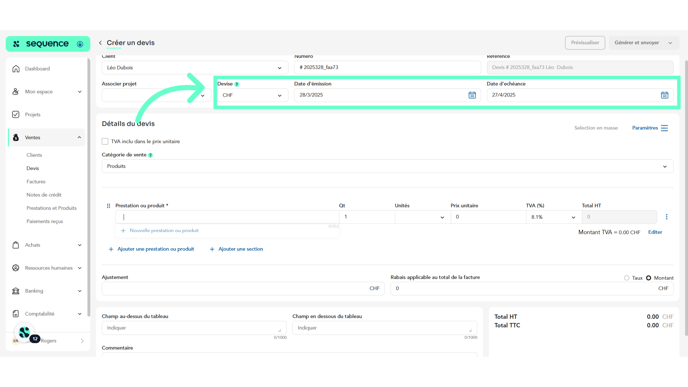Click the Prix unitaire input field
Viewport: 688px width, 387px height.
pos(488,217)
